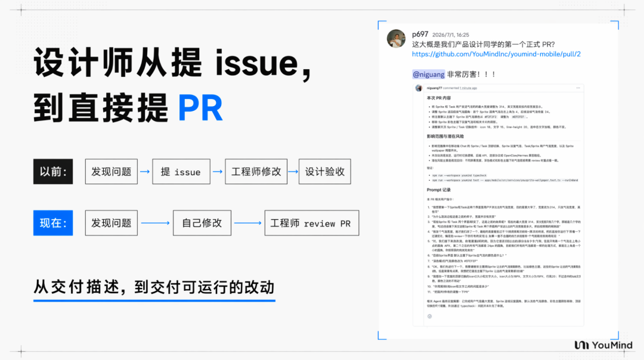Viewport: 644px width, 360px height.
Task: Select the '现在:' blue label
Action: (53, 223)
